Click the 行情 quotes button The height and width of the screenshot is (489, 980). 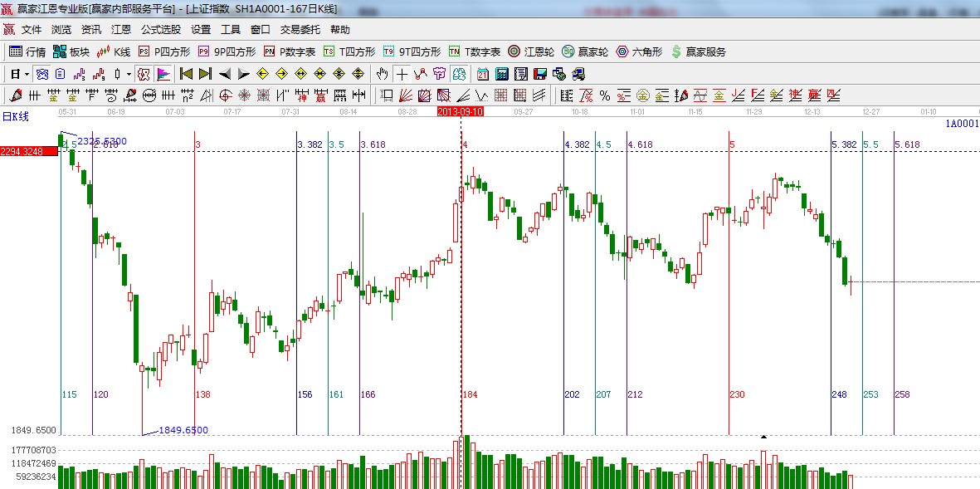[27, 51]
